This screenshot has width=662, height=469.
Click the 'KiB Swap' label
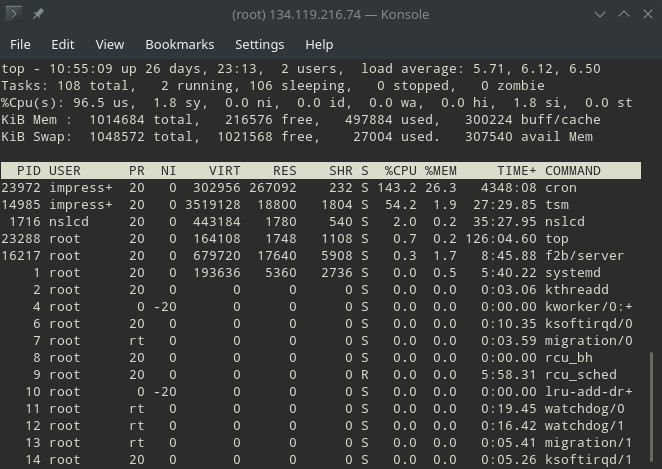point(33,137)
